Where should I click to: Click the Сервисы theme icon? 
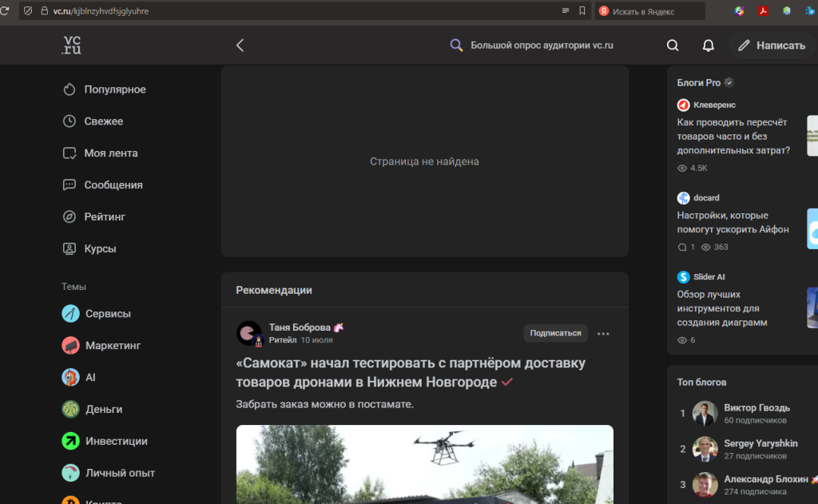tap(70, 314)
